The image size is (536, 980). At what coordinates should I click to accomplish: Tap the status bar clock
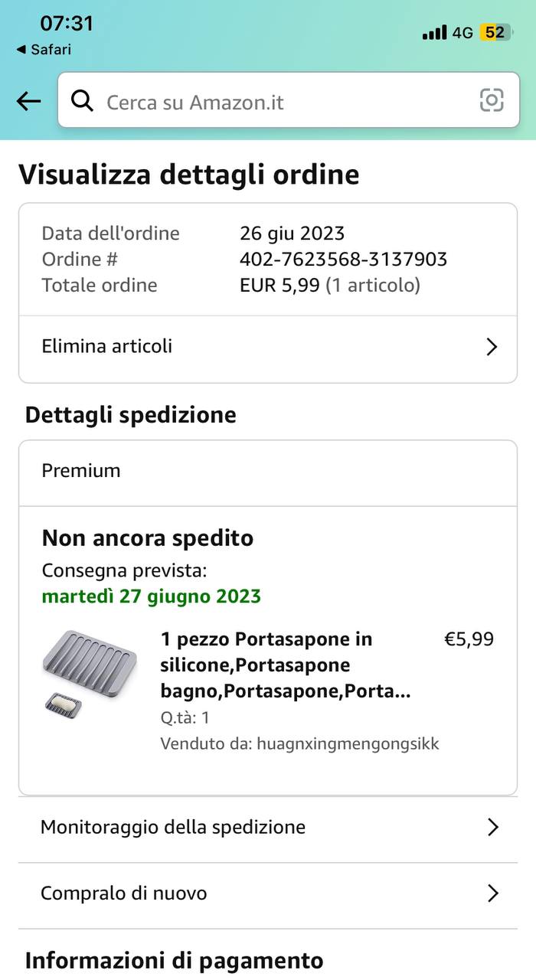(67, 24)
